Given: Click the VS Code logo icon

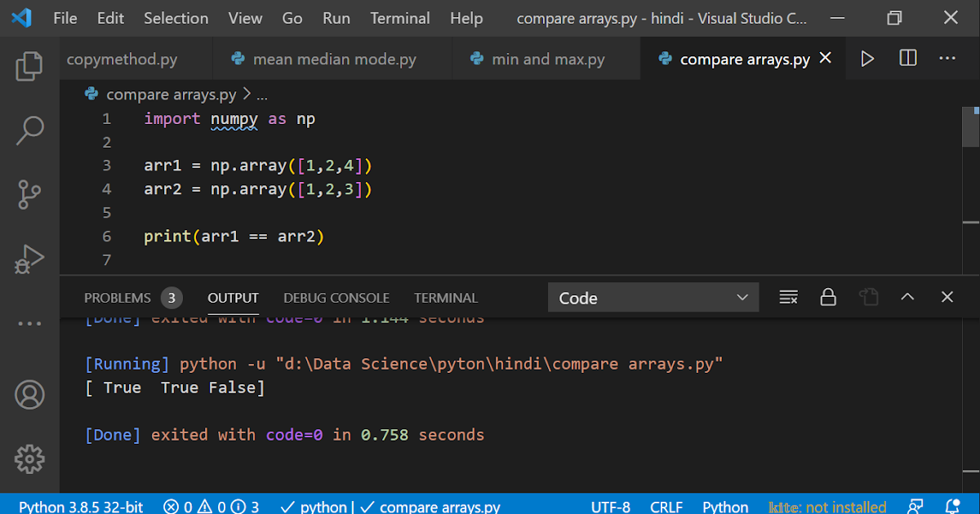Looking at the screenshot, I should click(x=21, y=17).
